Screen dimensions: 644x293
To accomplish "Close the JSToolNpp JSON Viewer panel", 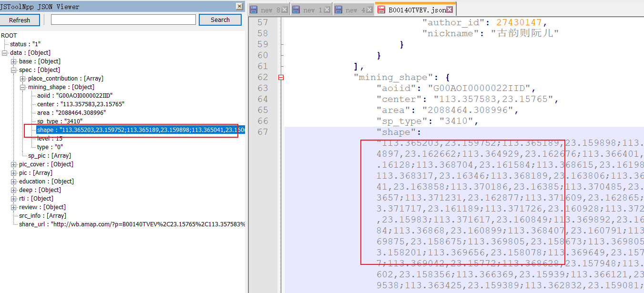I will click(239, 6).
